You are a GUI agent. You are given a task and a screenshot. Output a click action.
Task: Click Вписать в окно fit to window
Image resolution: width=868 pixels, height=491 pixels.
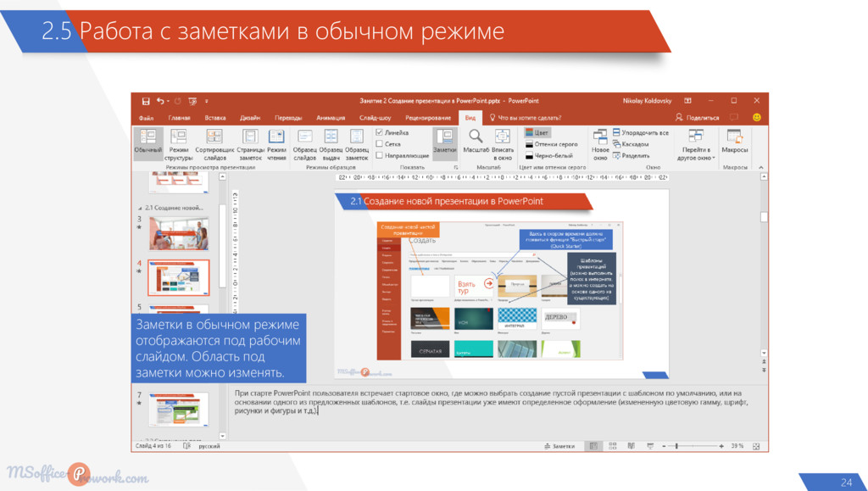pyautogui.click(x=502, y=144)
